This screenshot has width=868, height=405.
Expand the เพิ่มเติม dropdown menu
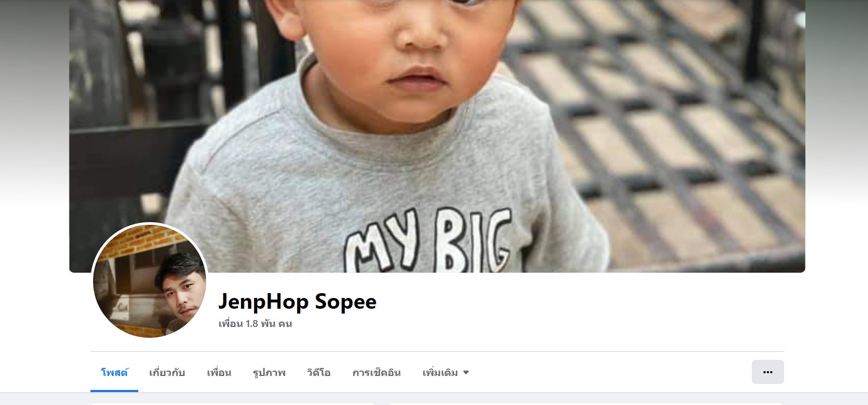tap(446, 372)
